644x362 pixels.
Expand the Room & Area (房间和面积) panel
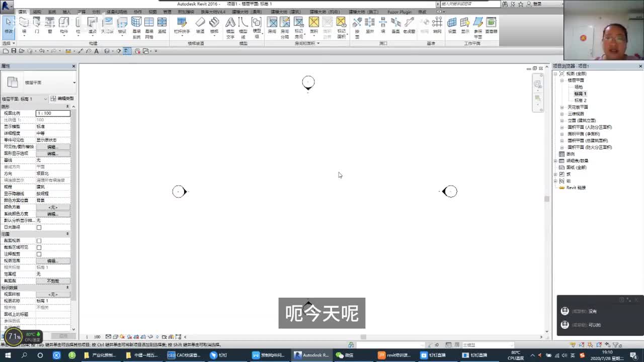click(x=307, y=43)
